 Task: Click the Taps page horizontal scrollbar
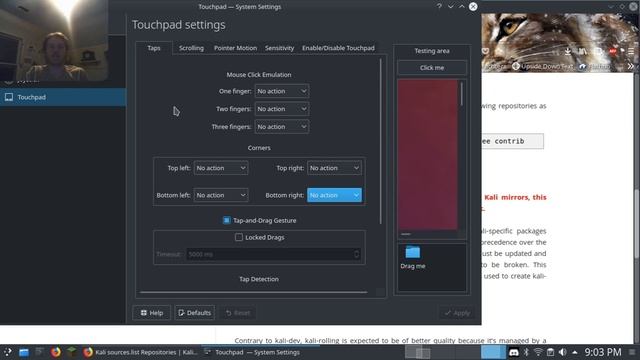click(x=253, y=292)
